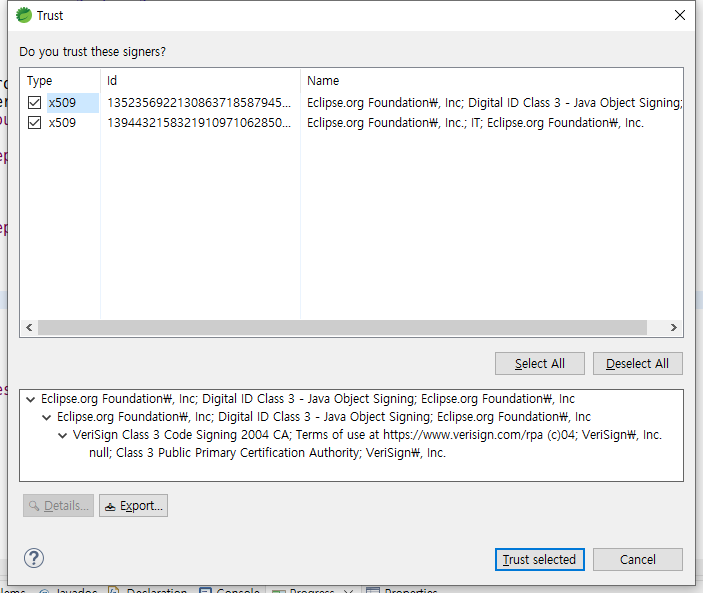Select the second row x509 type cell
Image resolution: width=703 pixels, height=593 pixels.
click(62, 122)
